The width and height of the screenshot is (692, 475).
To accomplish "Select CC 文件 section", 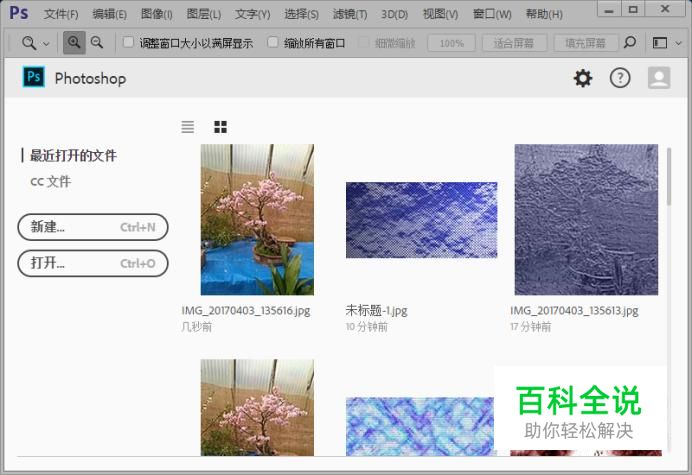I will pos(50,181).
